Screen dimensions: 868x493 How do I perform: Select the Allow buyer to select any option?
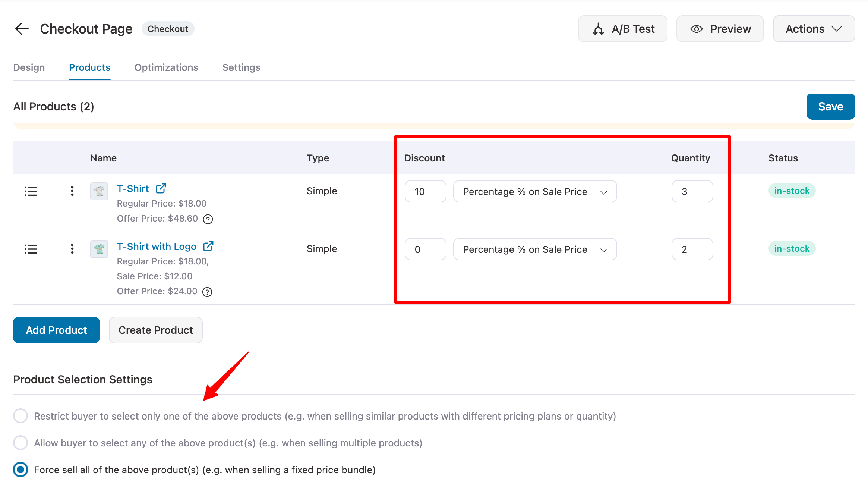20,443
